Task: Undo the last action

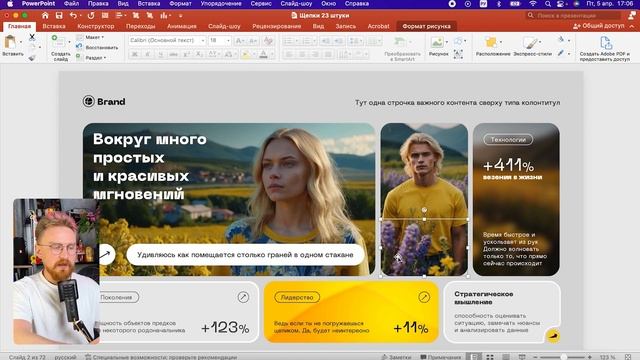Action: 73,16
